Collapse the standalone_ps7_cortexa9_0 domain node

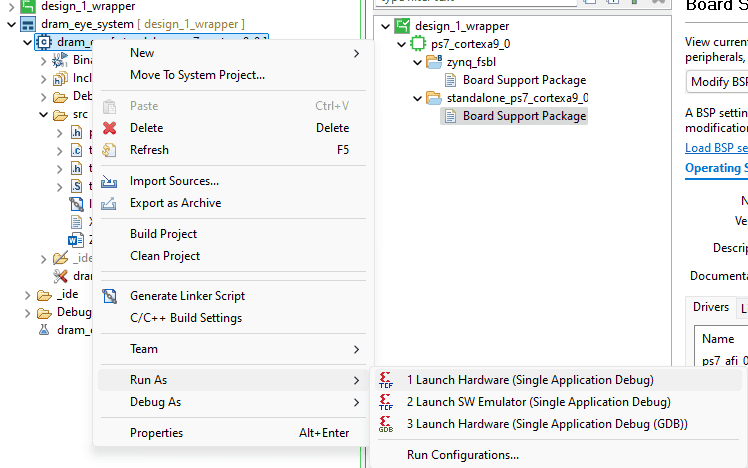416,98
